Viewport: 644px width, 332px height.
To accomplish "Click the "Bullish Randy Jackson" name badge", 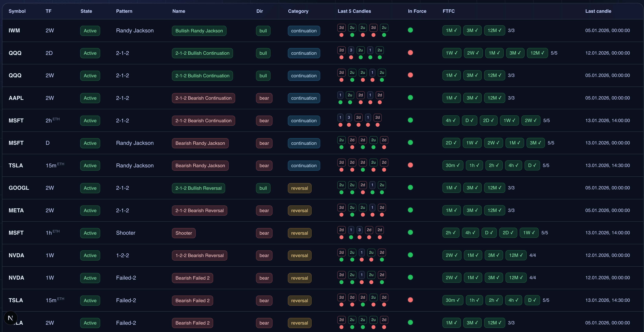I will [199, 31].
